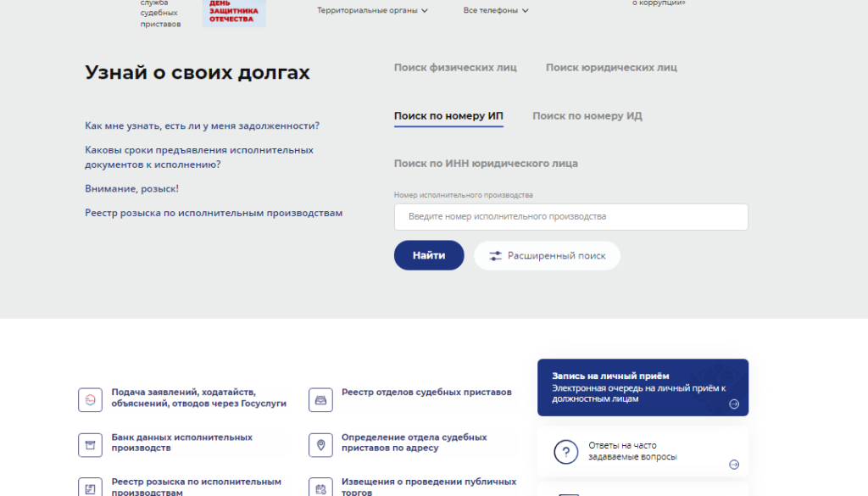Expand the Территориальные органы dropdown

372,11
